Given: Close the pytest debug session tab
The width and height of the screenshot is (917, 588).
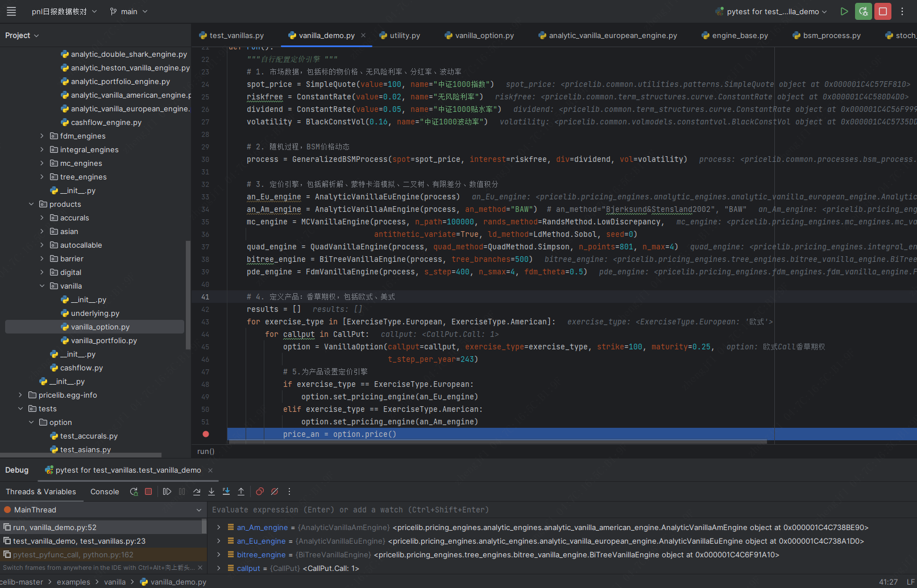Looking at the screenshot, I should [210, 470].
